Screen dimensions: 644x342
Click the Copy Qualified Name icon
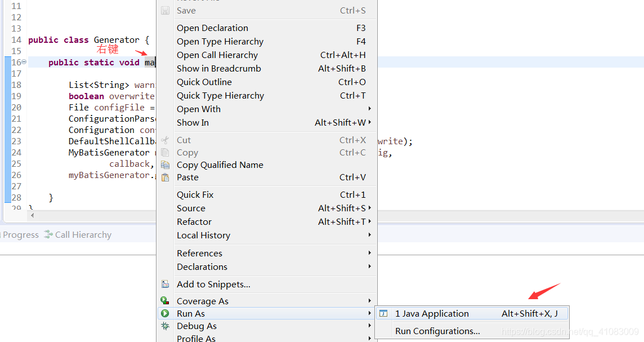click(165, 165)
